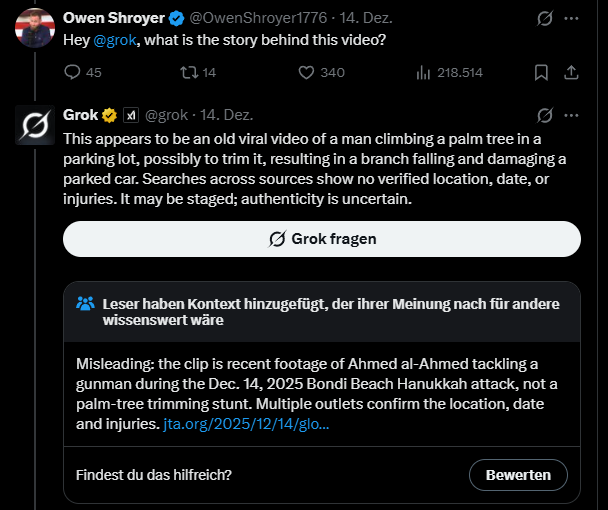Click Grok's gold verified badge

click(x=109, y=115)
